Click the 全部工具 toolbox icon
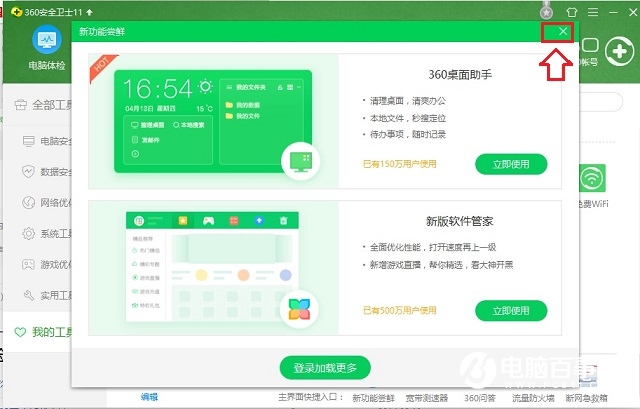This screenshot has width=640, height=409. click(x=20, y=105)
